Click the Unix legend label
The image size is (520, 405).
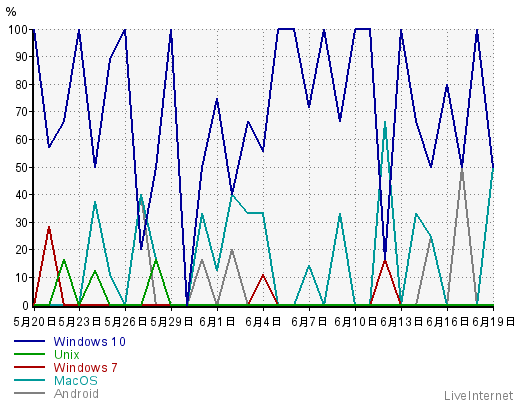67,354
